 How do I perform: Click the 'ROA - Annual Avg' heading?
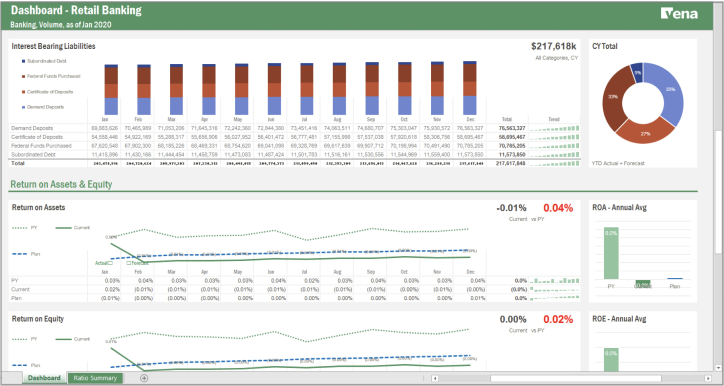[620, 208]
